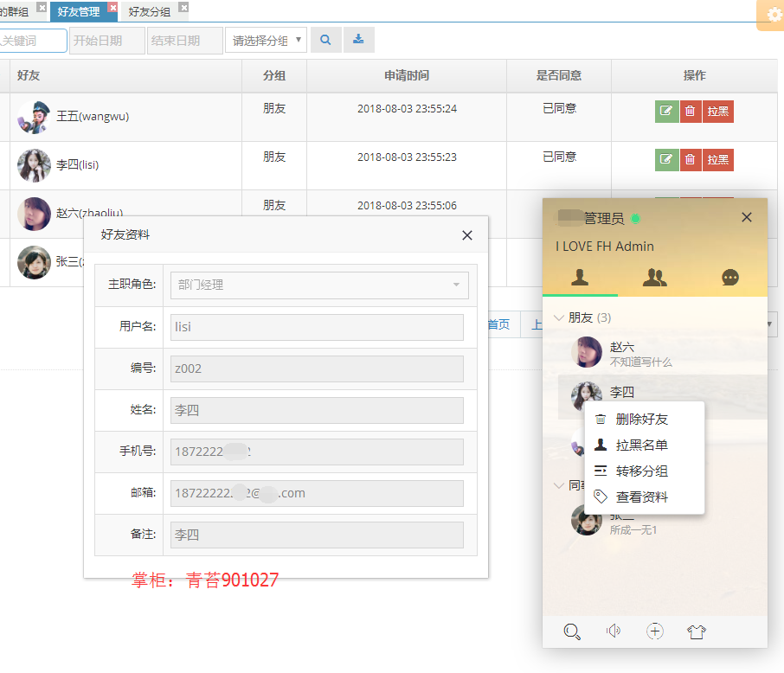
Task: Collapse the 朋友 (3) group
Action: tap(583, 317)
